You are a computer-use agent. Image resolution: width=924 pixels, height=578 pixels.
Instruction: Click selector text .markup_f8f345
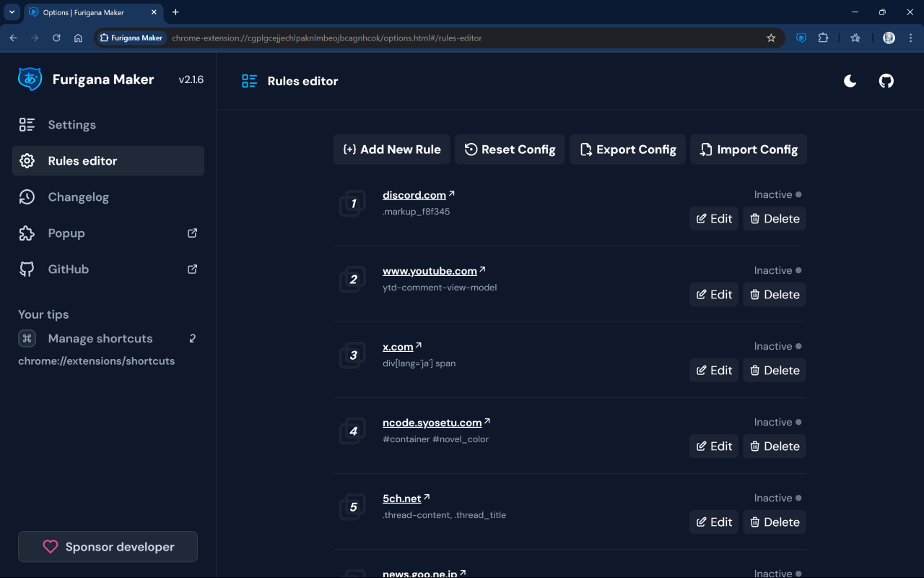(417, 212)
